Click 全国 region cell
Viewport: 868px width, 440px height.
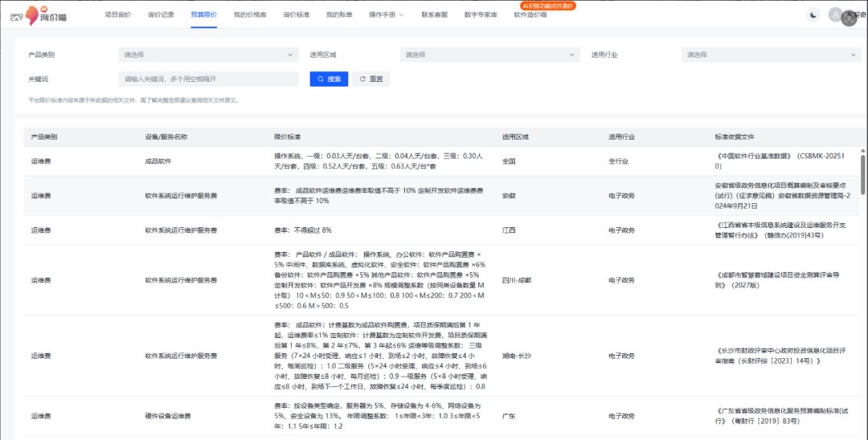pos(509,161)
